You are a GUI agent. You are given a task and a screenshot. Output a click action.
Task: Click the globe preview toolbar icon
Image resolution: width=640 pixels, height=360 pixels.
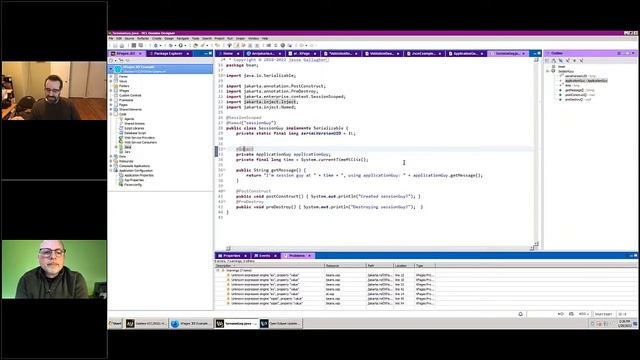coord(282,45)
